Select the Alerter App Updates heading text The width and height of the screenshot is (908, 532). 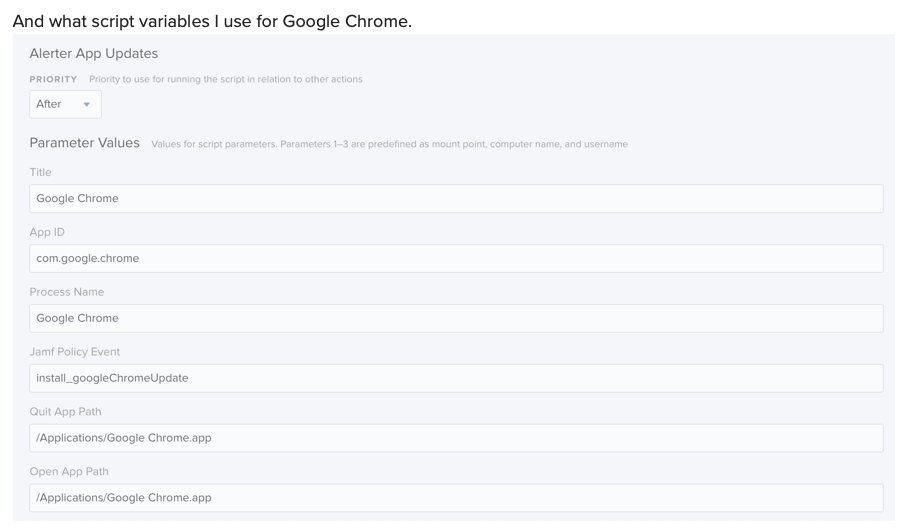(94, 53)
